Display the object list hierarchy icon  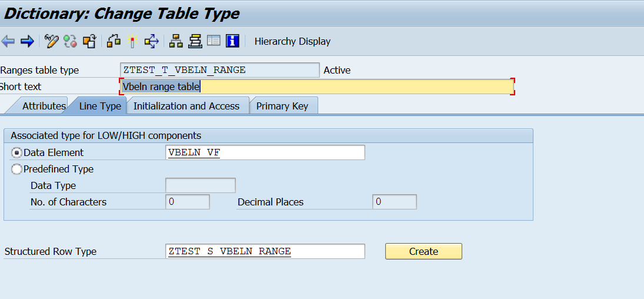click(176, 41)
